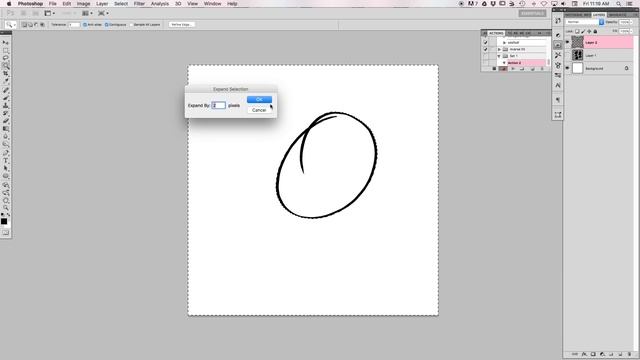This screenshot has height=360, width=640.
Task: Select the Zoom tool in the toolbox
Action: (x=6, y=208)
